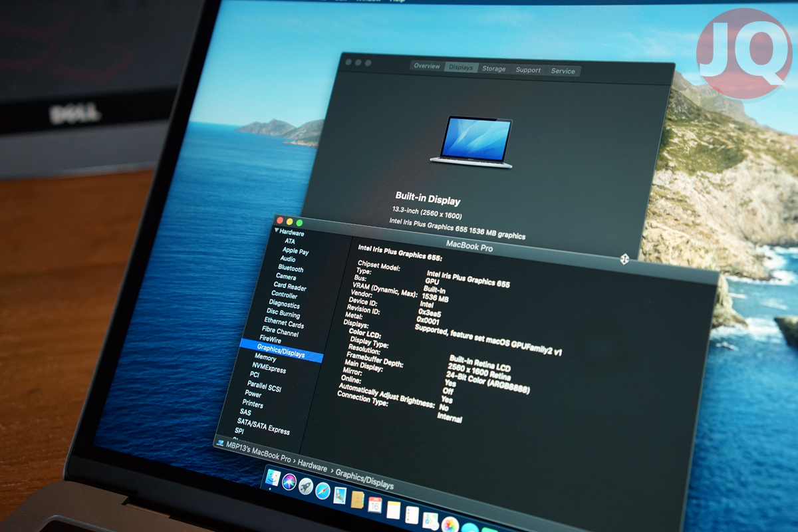Image resolution: width=798 pixels, height=532 pixels.
Task: Click the 24-Bit Color (ARGB8888) value
Action: pos(489,382)
